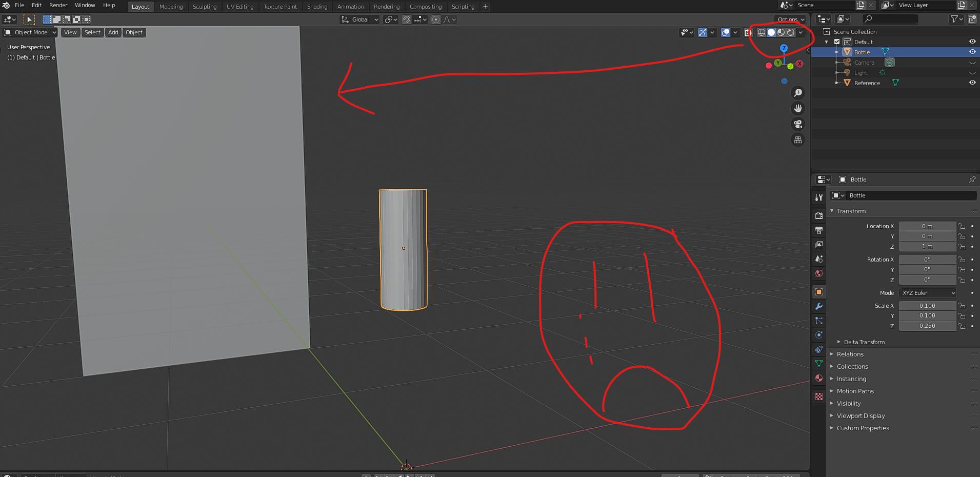980x477 pixels.
Task: Open the Render properties tab
Action: (819, 216)
